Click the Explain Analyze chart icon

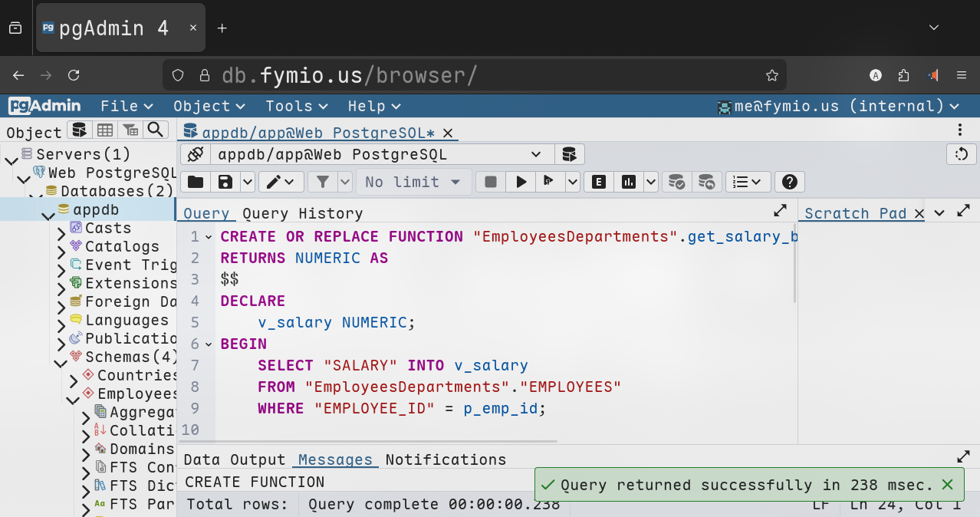click(629, 182)
